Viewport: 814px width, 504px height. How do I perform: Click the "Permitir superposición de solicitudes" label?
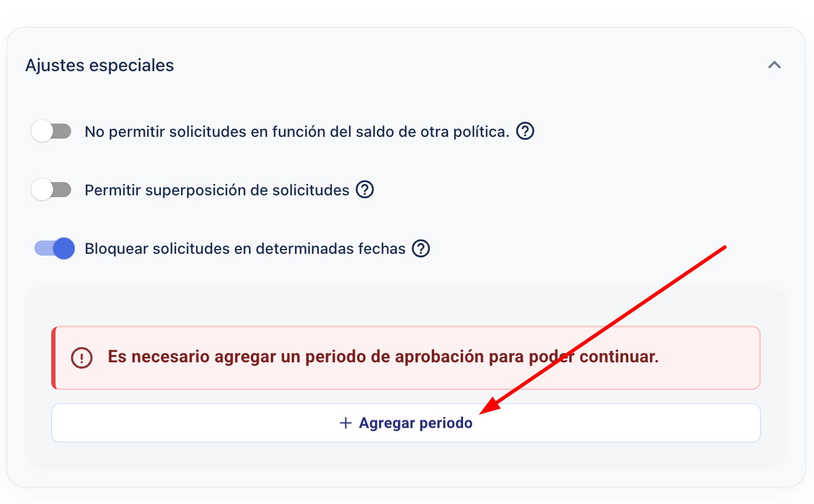[x=217, y=191]
